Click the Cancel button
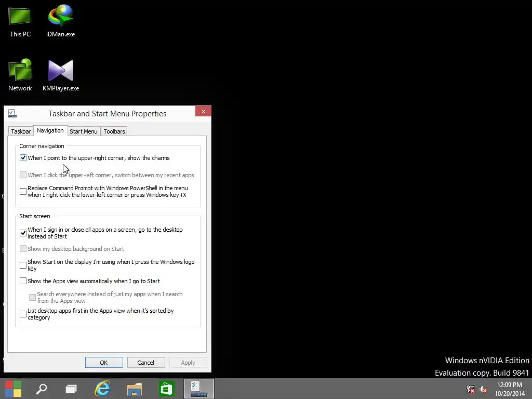The height and width of the screenshot is (399, 532). click(x=146, y=362)
